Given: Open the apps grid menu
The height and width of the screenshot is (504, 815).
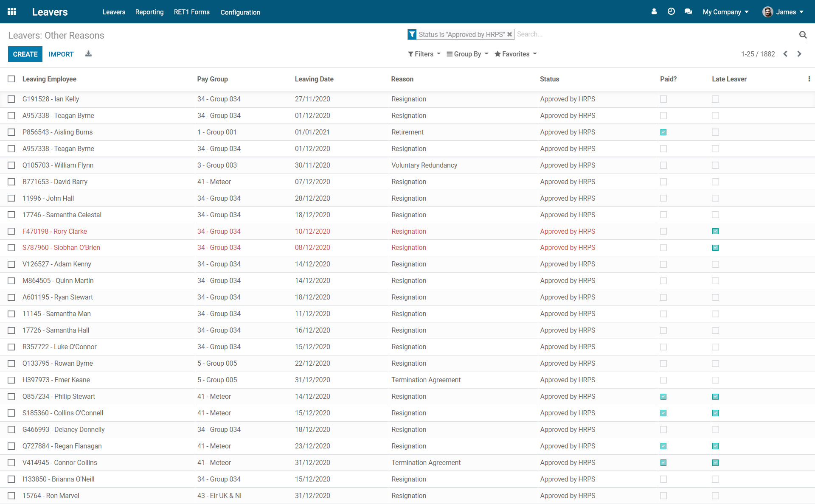Looking at the screenshot, I should [11, 11].
